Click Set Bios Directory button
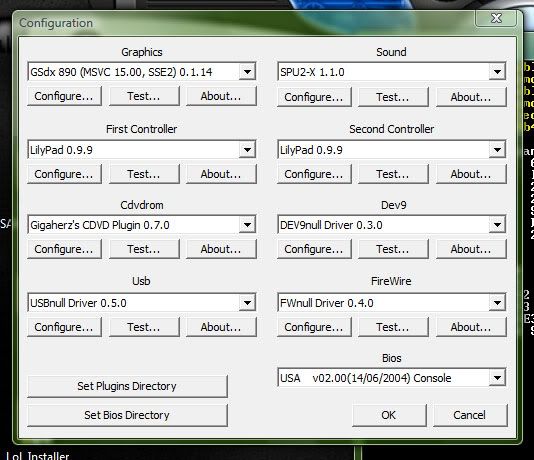 (x=127, y=415)
